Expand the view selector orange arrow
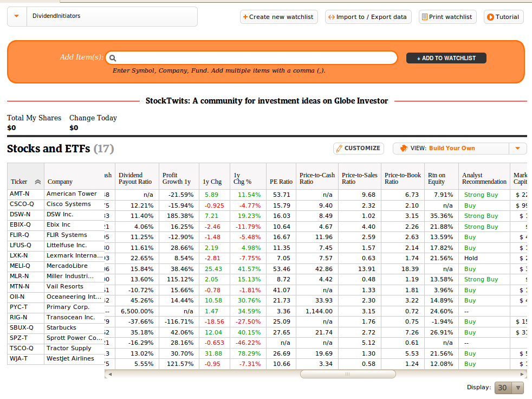 pyautogui.click(x=518, y=149)
